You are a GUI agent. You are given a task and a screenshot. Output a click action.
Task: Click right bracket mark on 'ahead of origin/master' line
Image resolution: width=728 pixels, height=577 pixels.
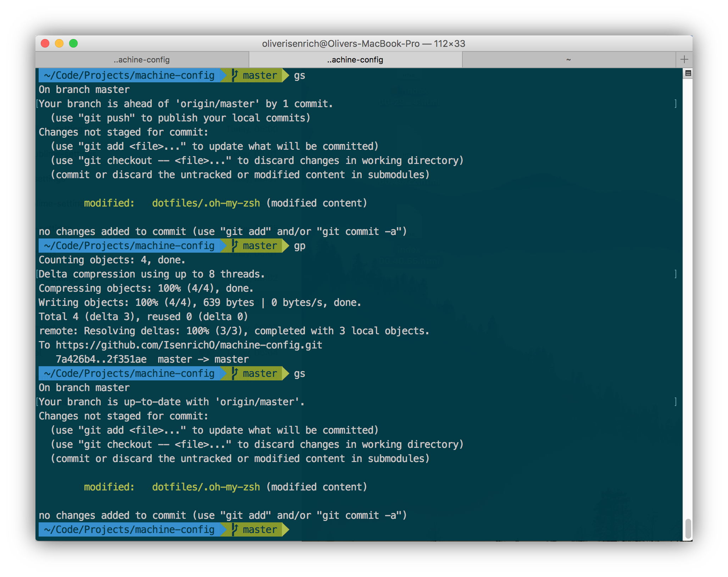pos(676,104)
